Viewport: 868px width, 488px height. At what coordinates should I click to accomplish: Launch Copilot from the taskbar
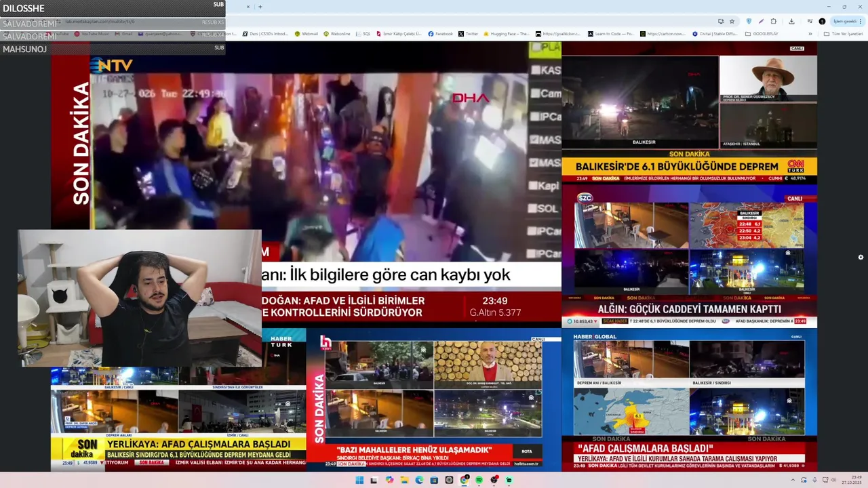[x=389, y=480]
